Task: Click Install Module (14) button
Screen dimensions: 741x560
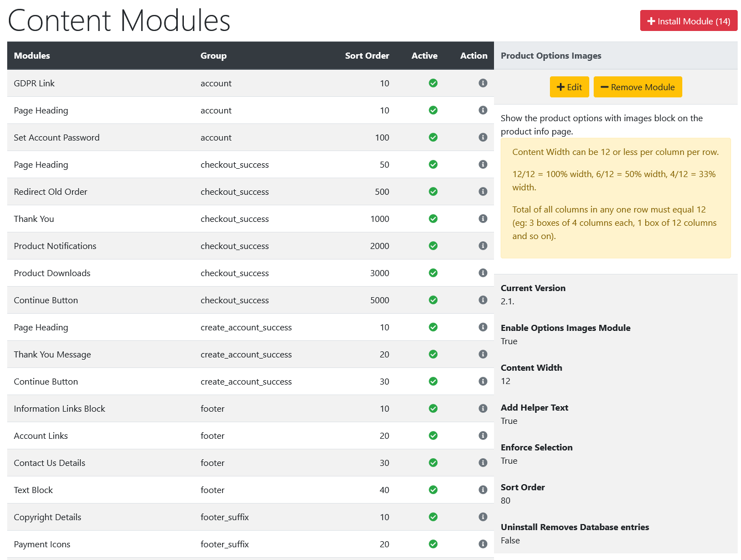Action: [x=688, y=21]
